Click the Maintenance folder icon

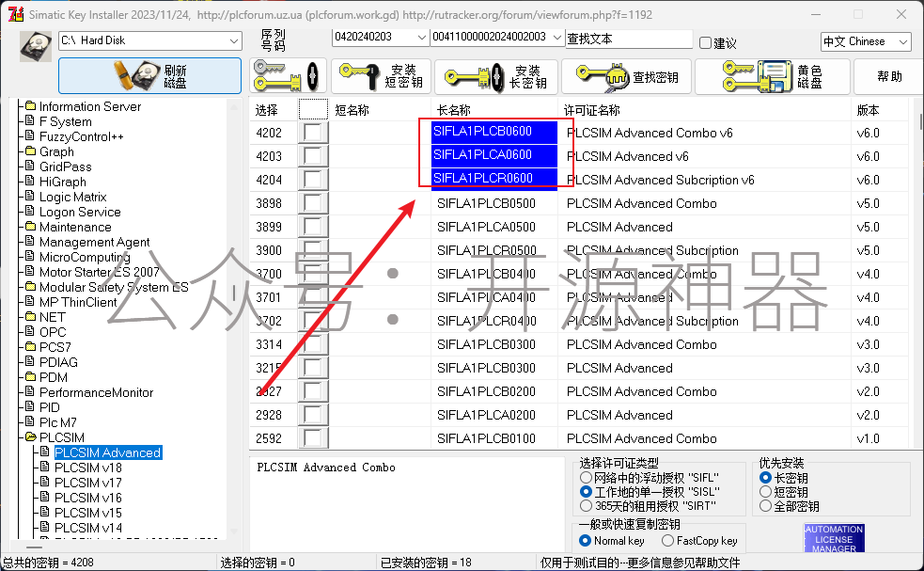(31, 227)
